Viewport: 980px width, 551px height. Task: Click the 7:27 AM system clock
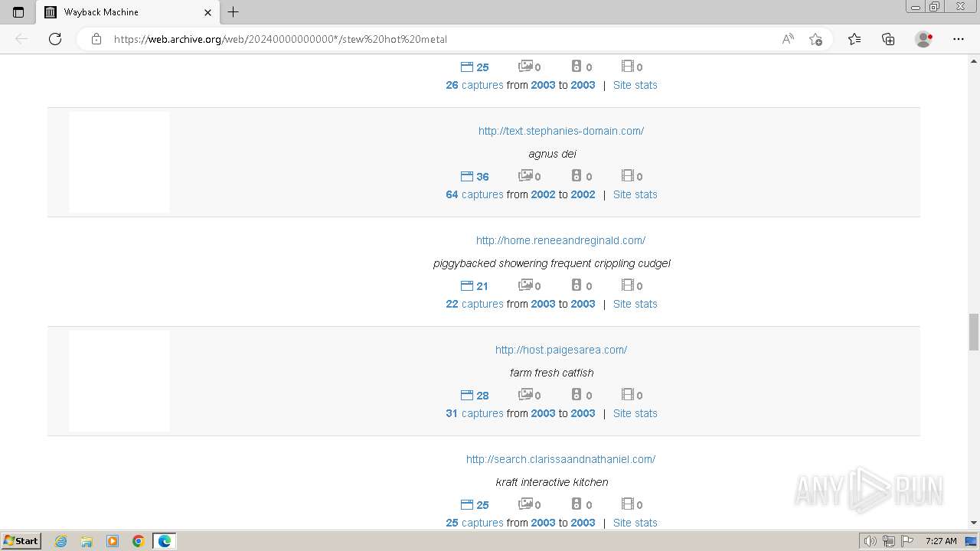tap(941, 541)
